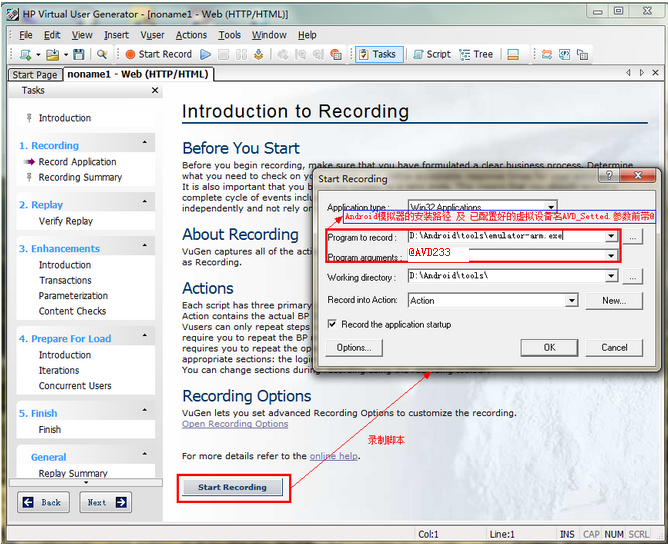
Task: Click Start Record in the toolbar
Action: coord(159,55)
